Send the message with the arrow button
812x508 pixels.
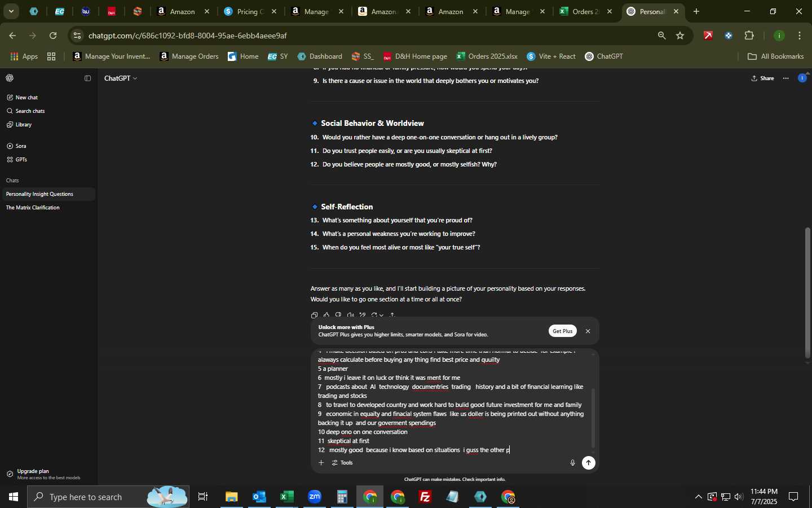[x=588, y=463]
